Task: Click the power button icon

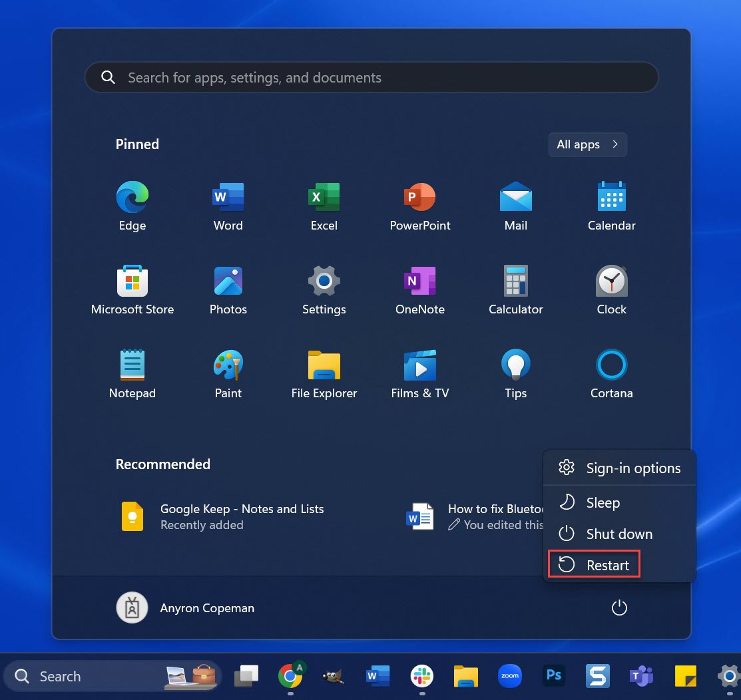Action: tap(619, 608)
